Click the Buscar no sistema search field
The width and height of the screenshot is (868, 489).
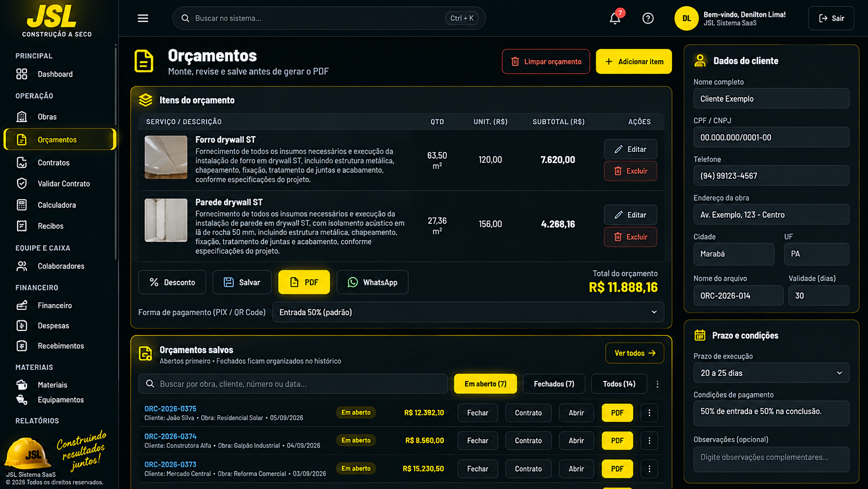point(329,18)
